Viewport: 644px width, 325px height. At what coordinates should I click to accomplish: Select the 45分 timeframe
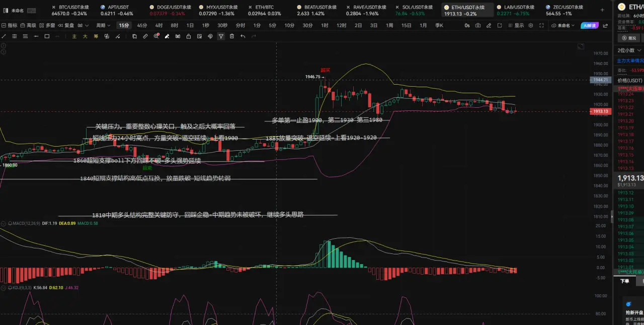[142, 25]
